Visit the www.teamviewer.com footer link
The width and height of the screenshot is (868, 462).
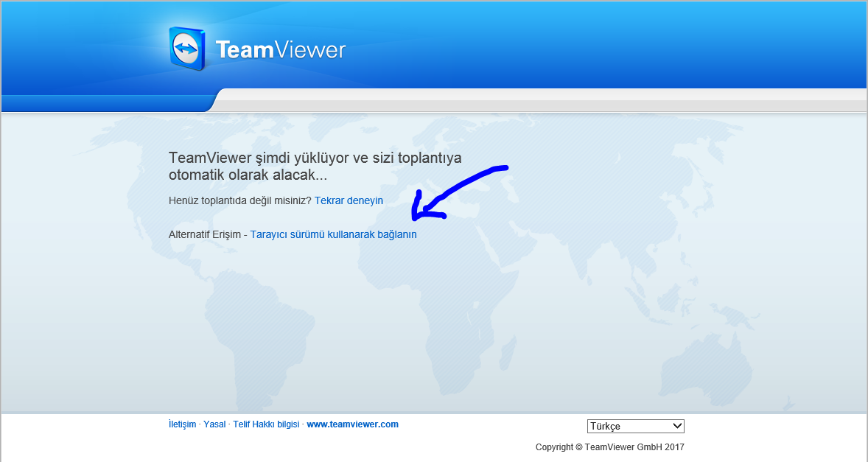point(352,424)
